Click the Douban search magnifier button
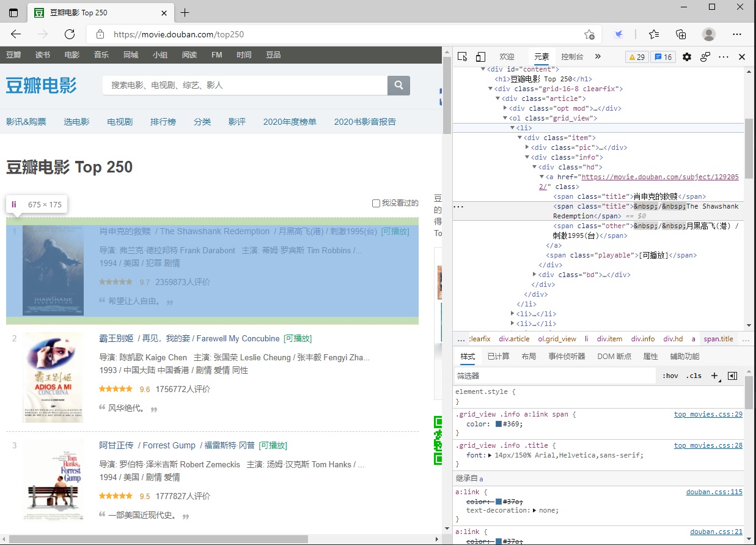Viewport: 756px width, 545px height. pos(398,85)
